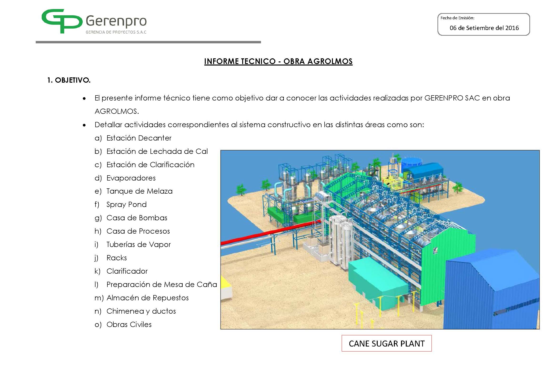Click the 1. OBJETIVO heading
The image size is (557, 392).
(x=69, y=80)
